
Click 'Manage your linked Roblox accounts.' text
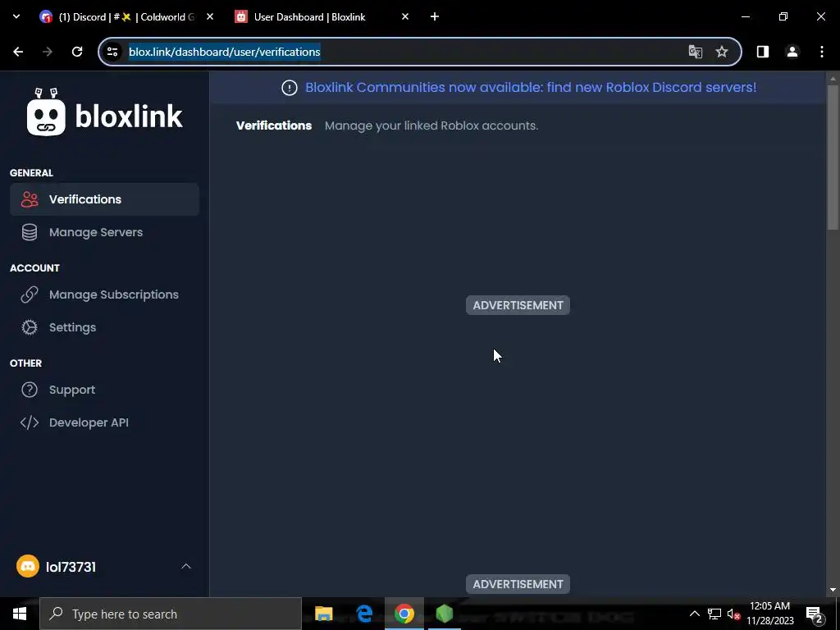point(431,126)
